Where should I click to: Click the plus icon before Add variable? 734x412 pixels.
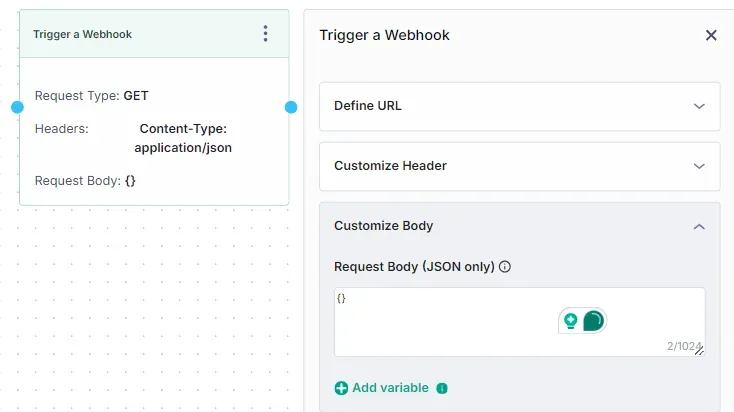click(341, 388)
